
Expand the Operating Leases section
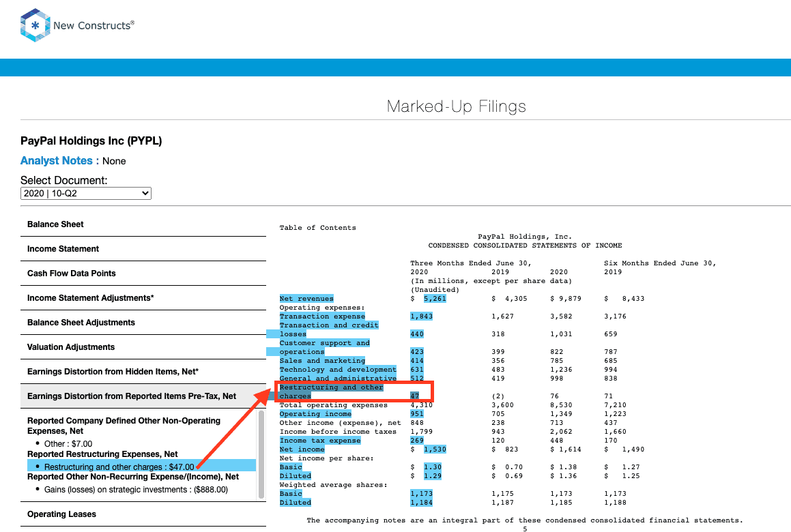tap(143, 514)
